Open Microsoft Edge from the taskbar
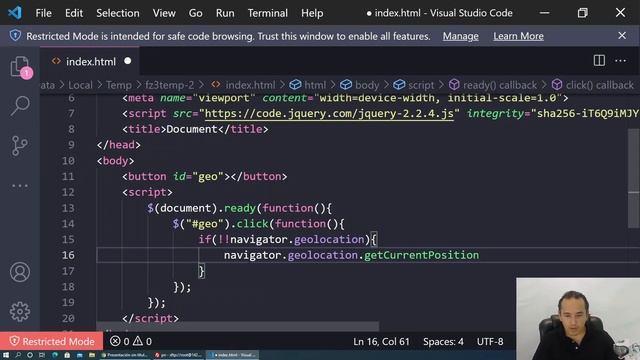 tap(55, 355)
